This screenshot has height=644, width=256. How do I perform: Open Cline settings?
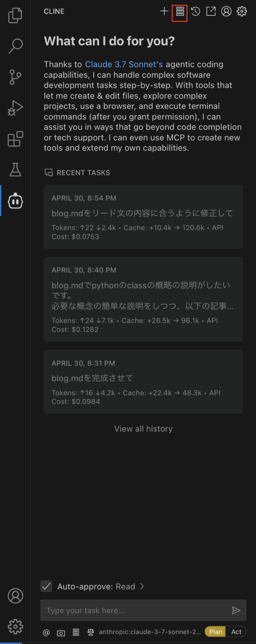coord(242,11)
